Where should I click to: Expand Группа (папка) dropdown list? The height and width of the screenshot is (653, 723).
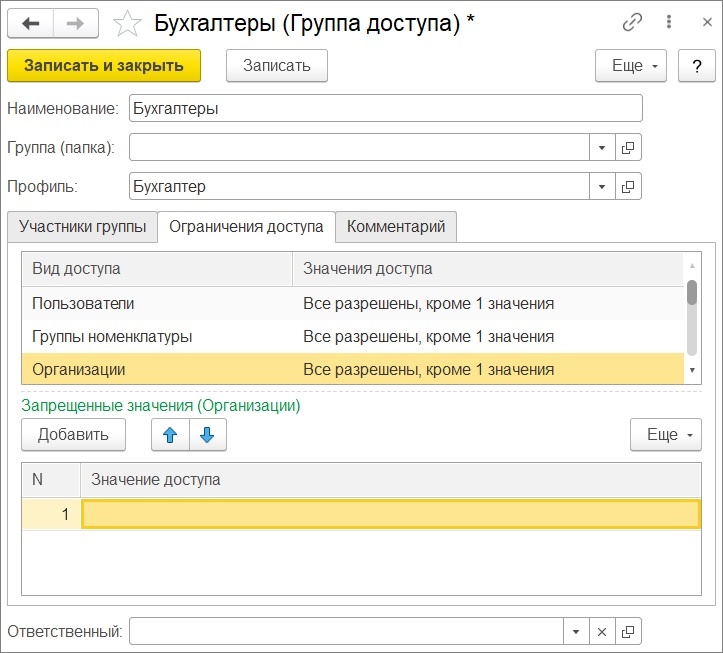point(602,148)
